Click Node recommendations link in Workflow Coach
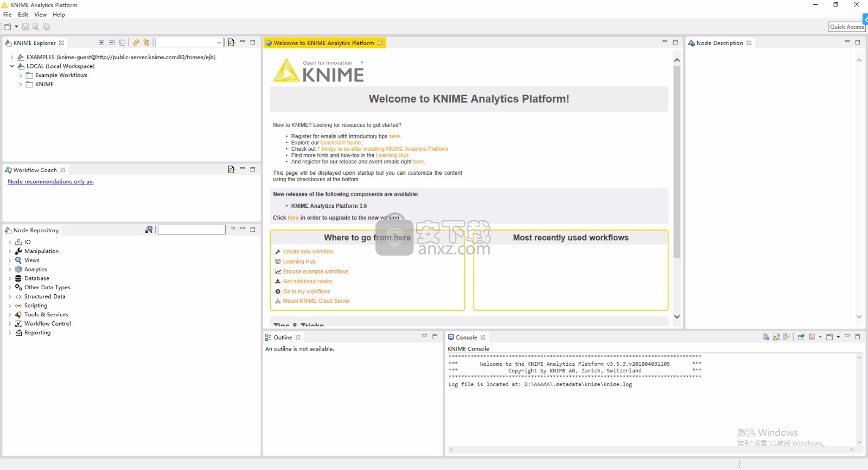The width and height of the screenshot is (868, 470). (51, 181)
